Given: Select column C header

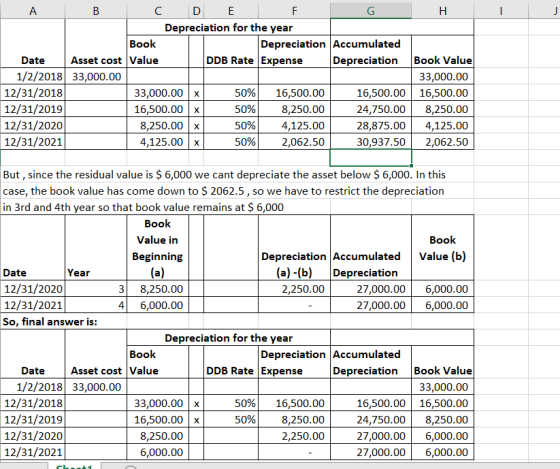Looking at the screenshot, I should (158, 11).
